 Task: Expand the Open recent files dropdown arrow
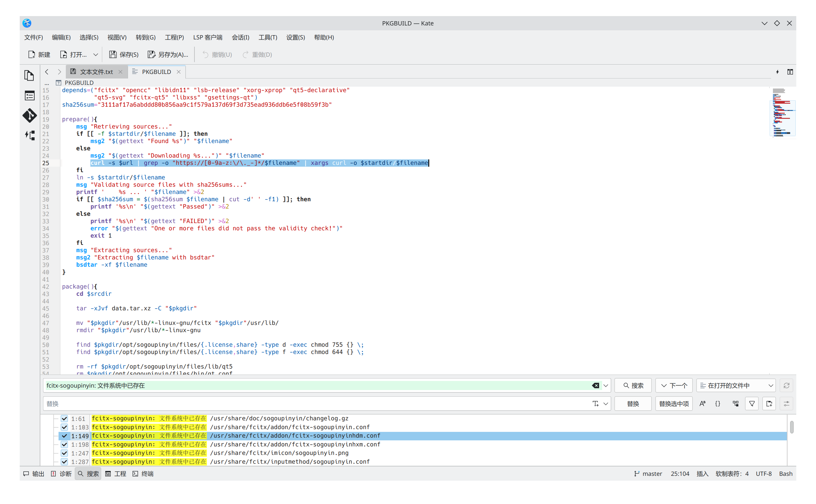(x=96, y=55)
